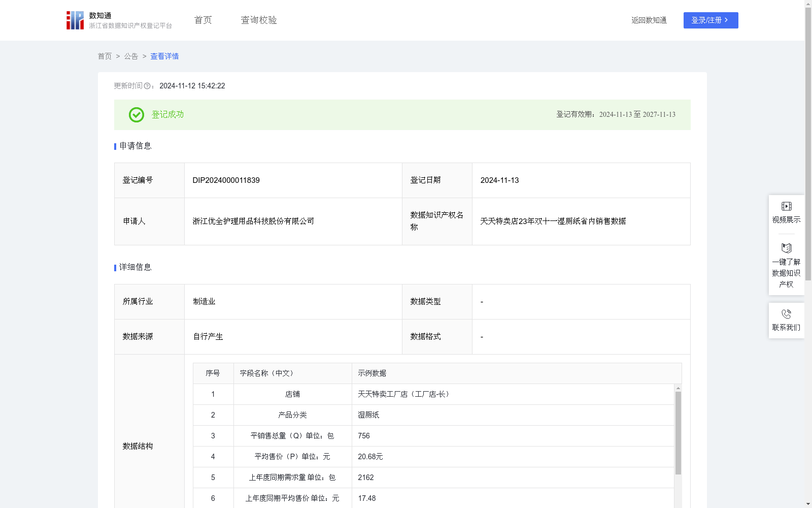
Task: Click the help question mark beside 更新时间
Action: point(147,86)
